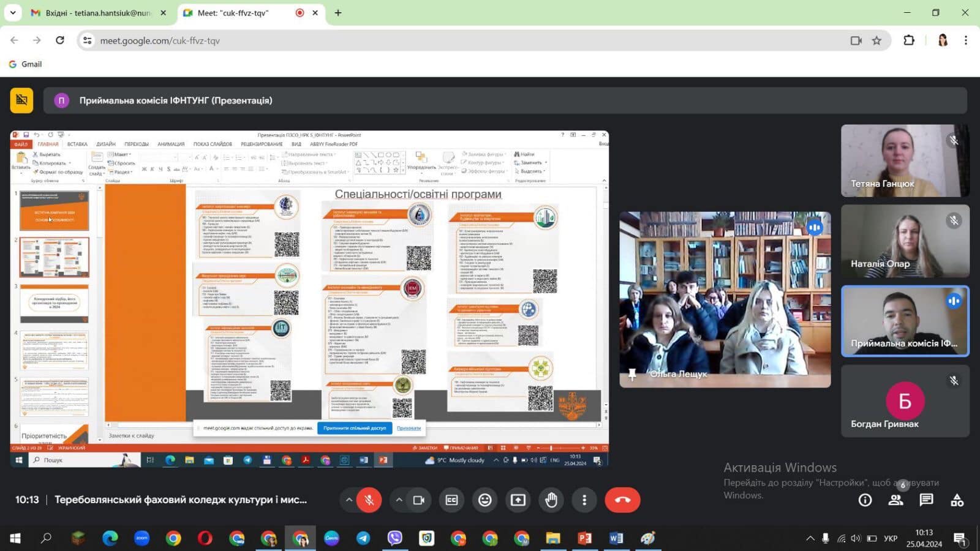
Task: Expand video settings arrow beside camera
Action: pos(399,500)
